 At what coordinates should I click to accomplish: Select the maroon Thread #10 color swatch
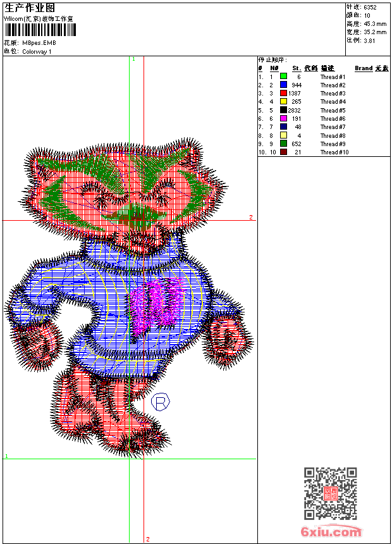point(283,152)
